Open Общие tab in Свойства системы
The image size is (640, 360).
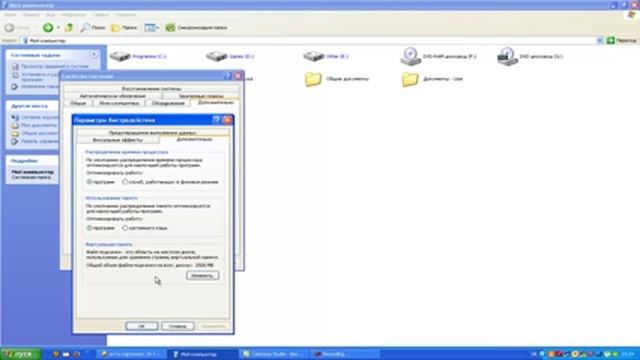[x=78, y=103]
